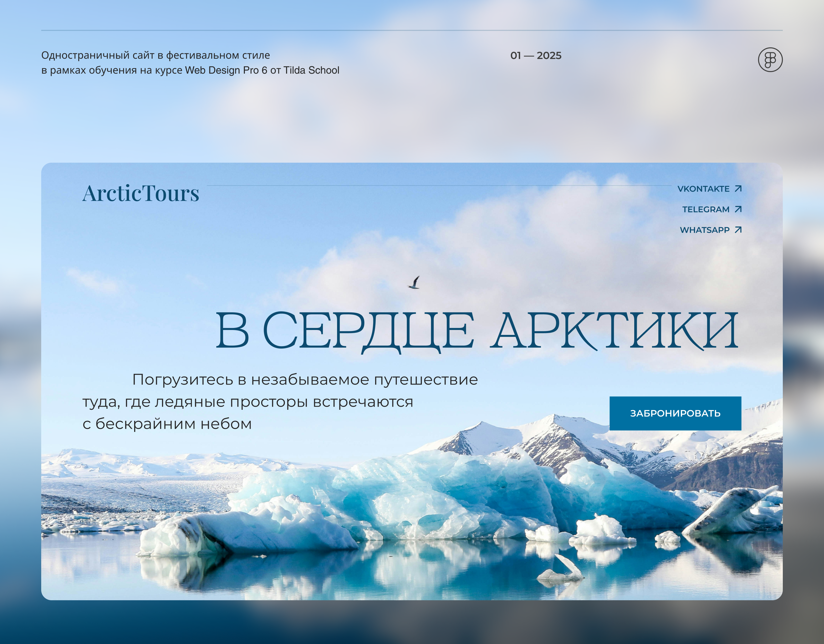Open the TELEGRAM link

[x=706, y=209]
